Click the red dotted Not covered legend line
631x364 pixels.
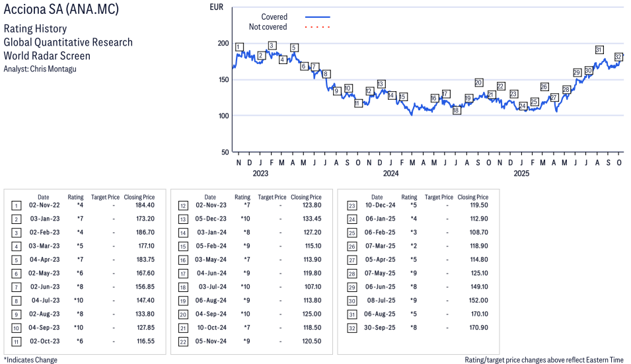[317, 27]
